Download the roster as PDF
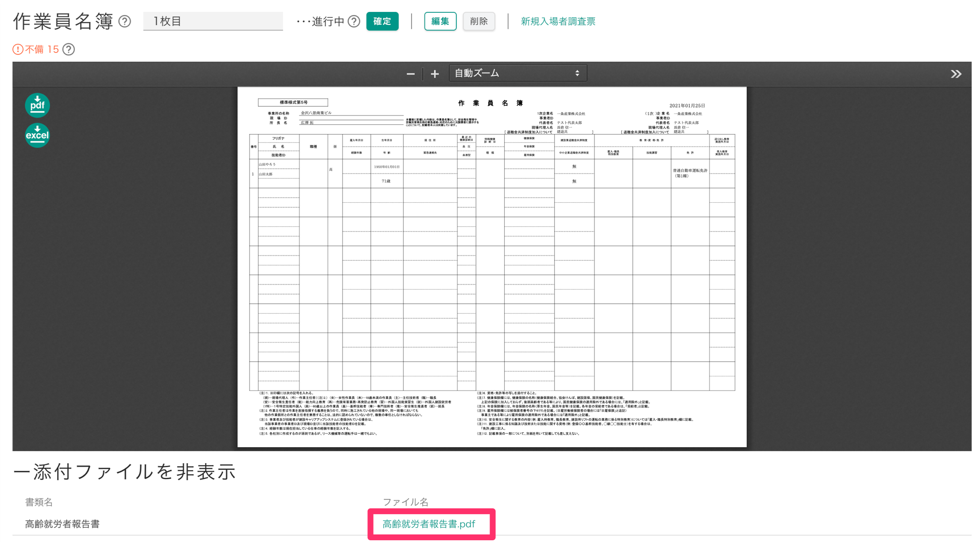 coord(37,105)
